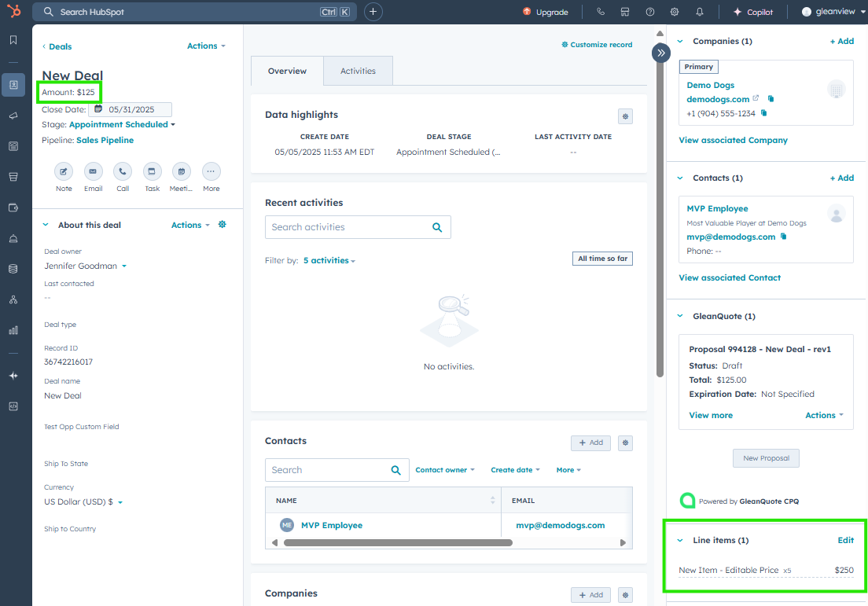Open the Currency US Dollar dropdown
This screenshot has height=606, width=868.
click(x=83, y=502)
